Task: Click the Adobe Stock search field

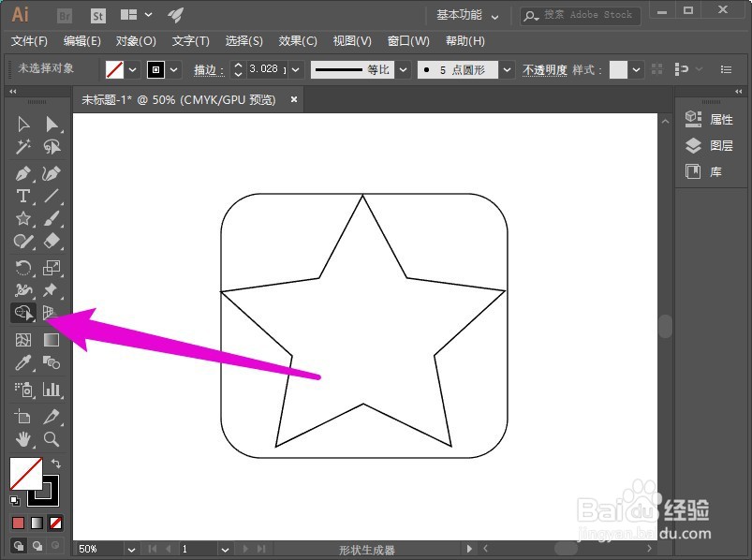Action: click(x=581, y=15)
